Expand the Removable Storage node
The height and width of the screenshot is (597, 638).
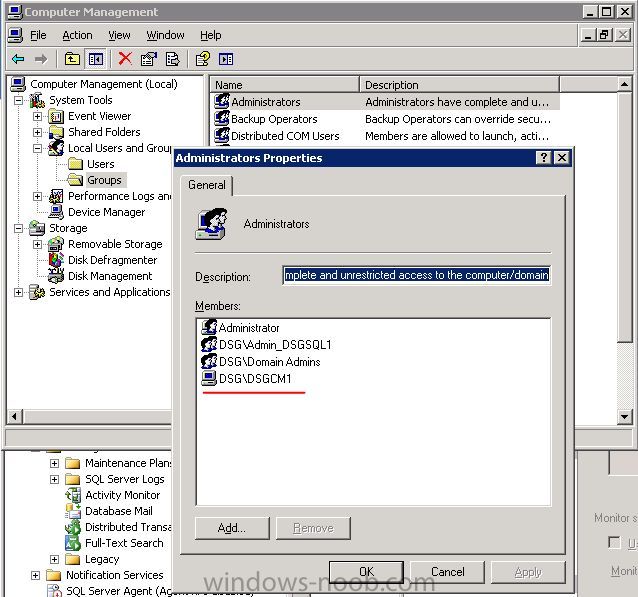point(37,244)
